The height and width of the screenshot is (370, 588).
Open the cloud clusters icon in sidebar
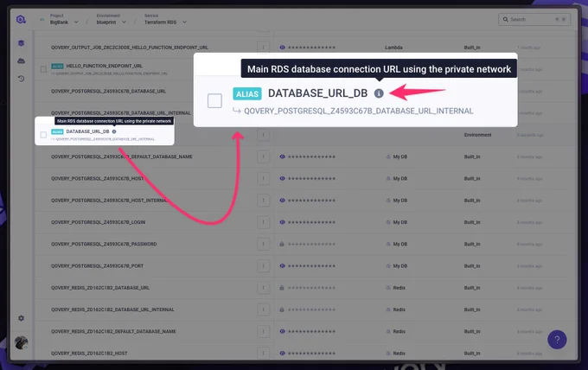click(21, 61)
